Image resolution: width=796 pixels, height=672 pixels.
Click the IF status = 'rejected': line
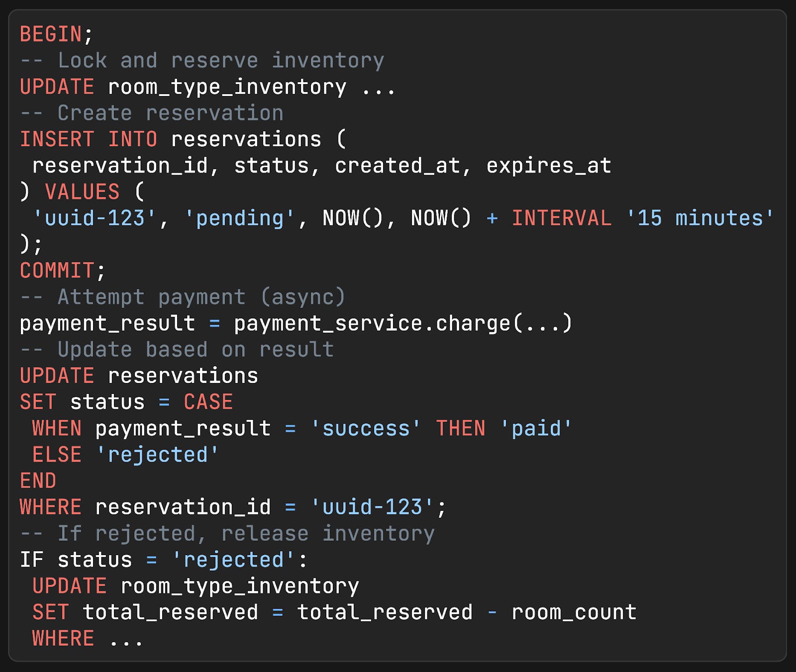pos(164,560)
